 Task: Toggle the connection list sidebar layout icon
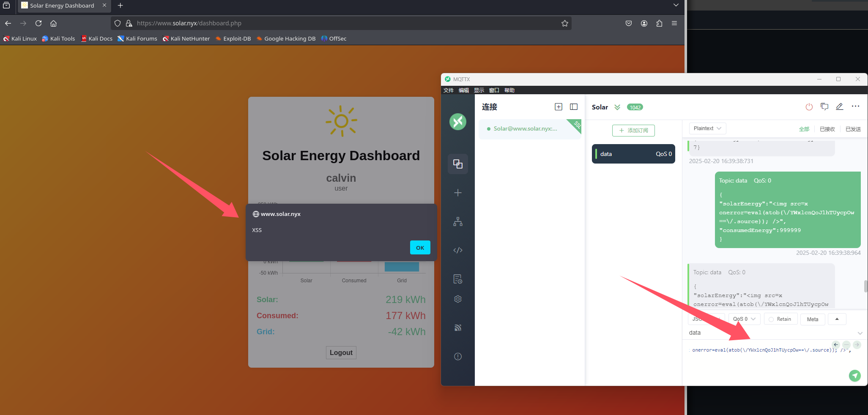click(574, 107)
